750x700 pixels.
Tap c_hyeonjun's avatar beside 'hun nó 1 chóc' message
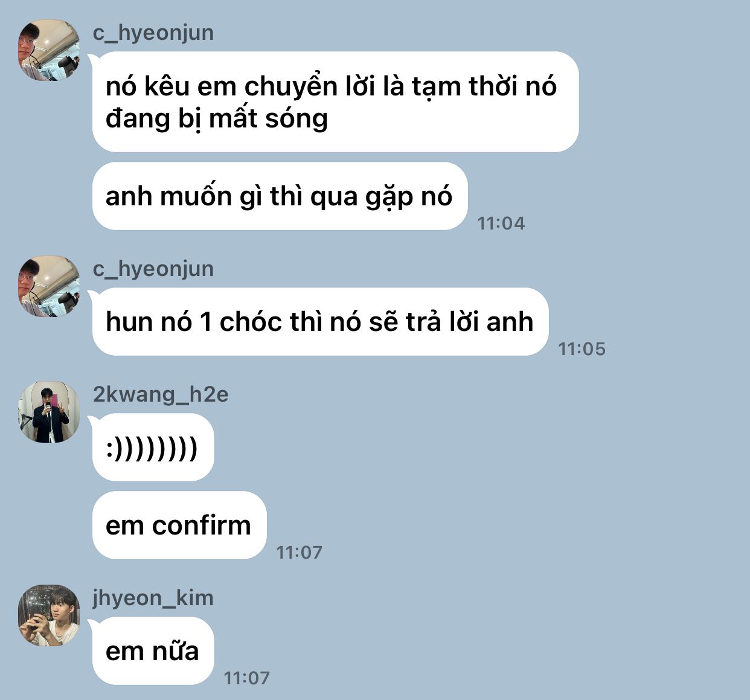coord(49,286)
